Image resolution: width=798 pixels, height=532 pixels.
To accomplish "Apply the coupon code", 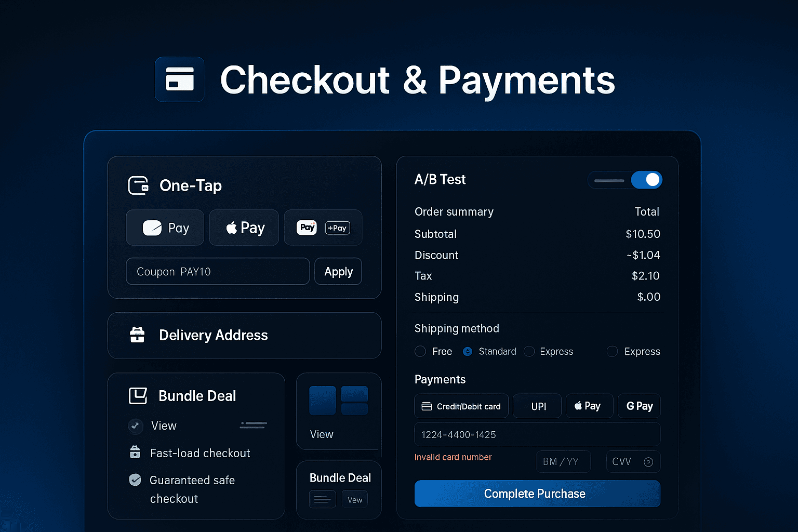I will [338, 272].
